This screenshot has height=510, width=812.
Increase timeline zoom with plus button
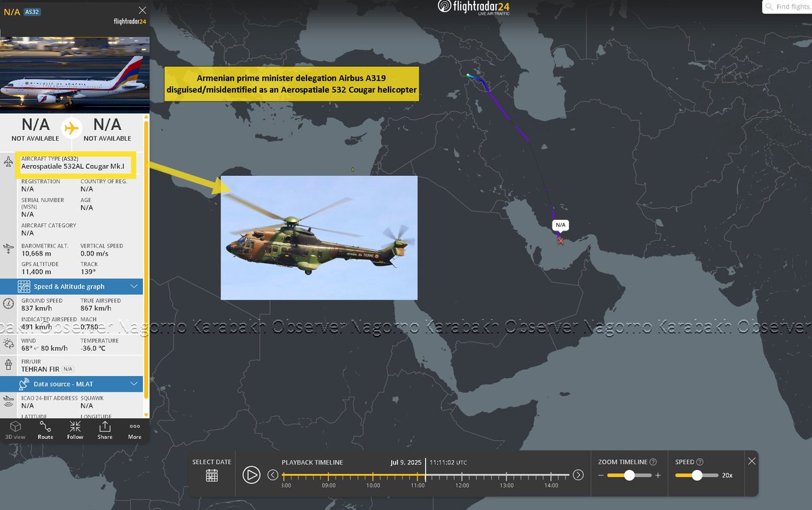coord(658,476)
